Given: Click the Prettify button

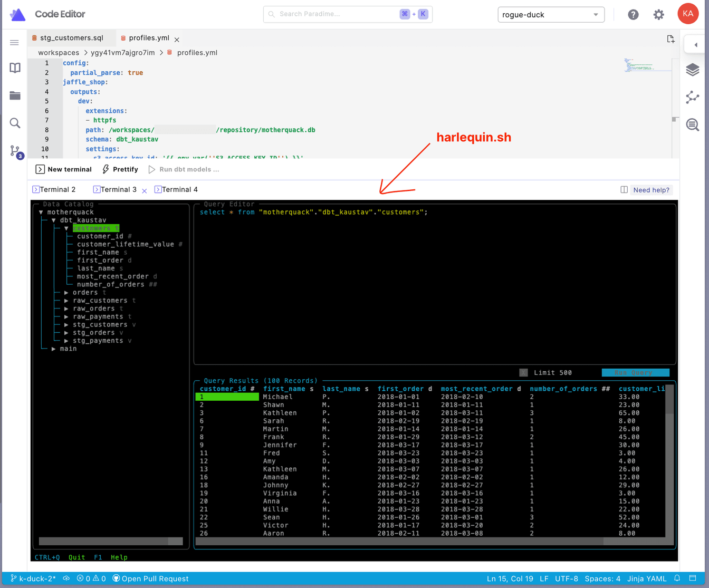Looking at the screenshot, I should (x=120, y=169).
